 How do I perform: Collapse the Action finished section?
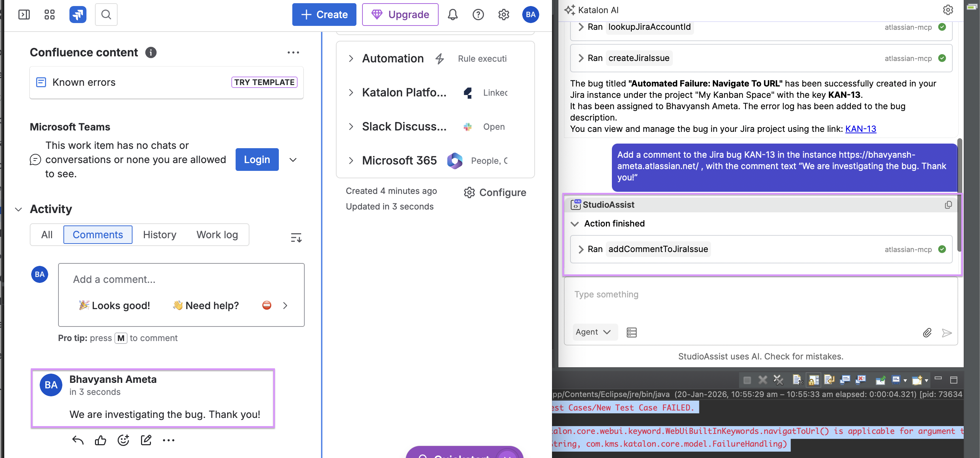(x=575, y=224)
